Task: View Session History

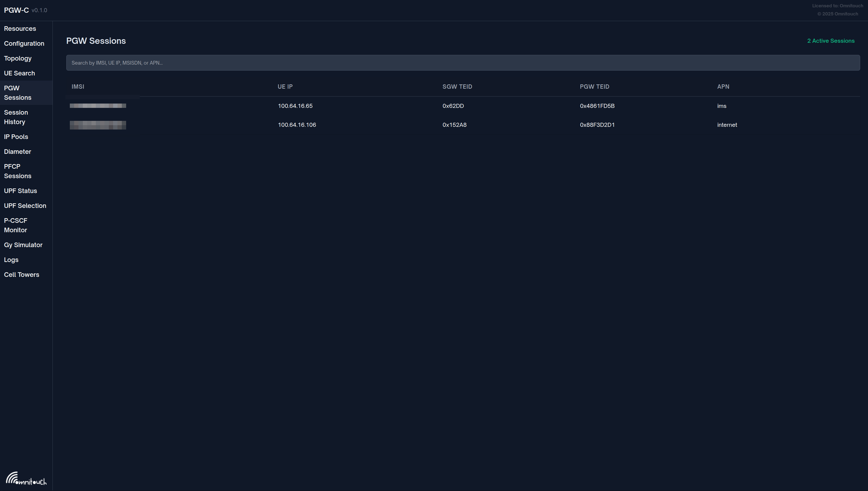Action: [x=16, y=117]
